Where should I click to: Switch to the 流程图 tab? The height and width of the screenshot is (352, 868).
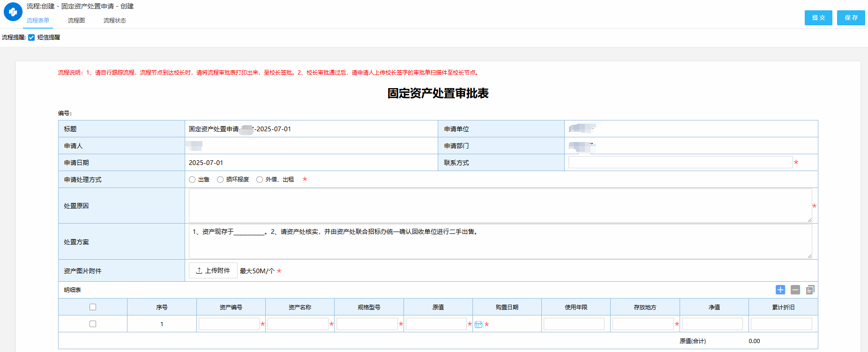point(76,21)
